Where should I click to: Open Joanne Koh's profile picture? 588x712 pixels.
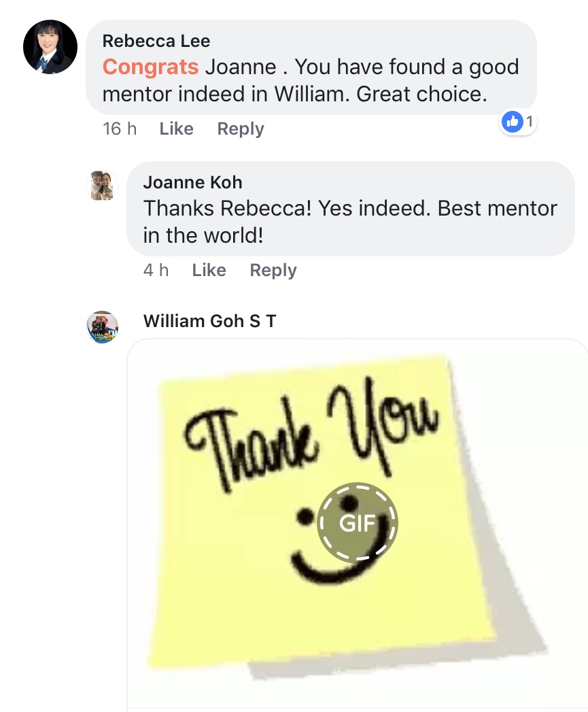[x=102, y=185]
